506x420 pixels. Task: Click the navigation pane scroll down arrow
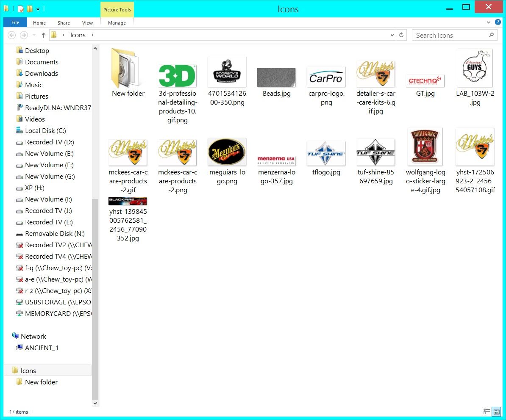95,403
